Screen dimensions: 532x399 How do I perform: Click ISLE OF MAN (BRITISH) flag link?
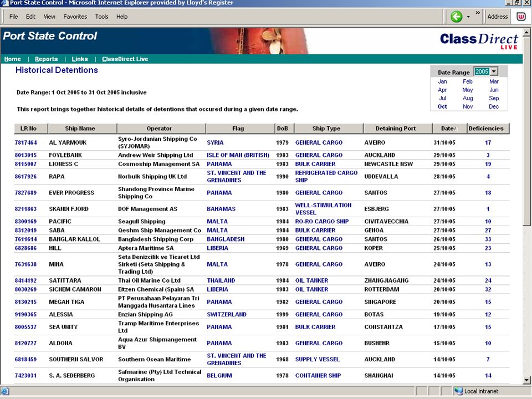[238, 155]
